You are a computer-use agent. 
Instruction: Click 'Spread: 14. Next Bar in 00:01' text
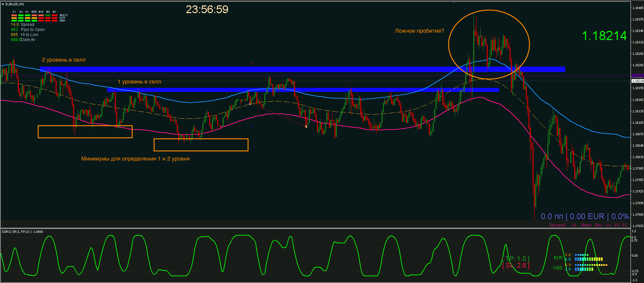pos(588,225)
